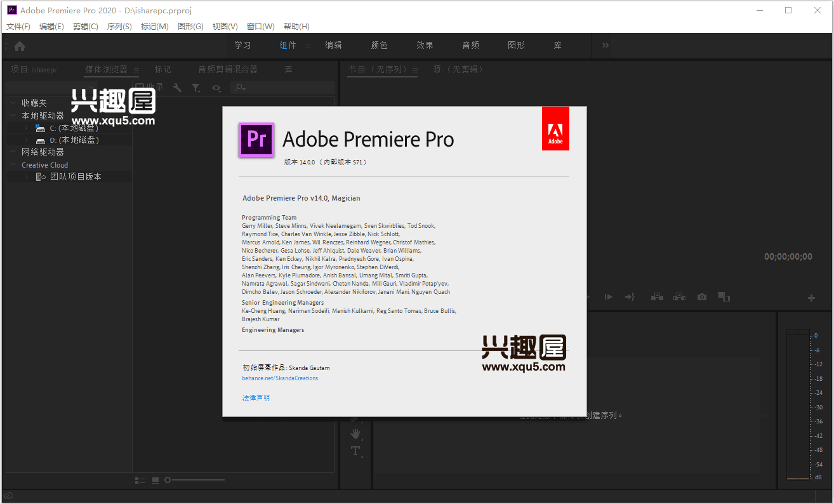This screenshot has width=834, height=504.
Task: Switch to the 图形 workspace
Action: coord(517,46)
